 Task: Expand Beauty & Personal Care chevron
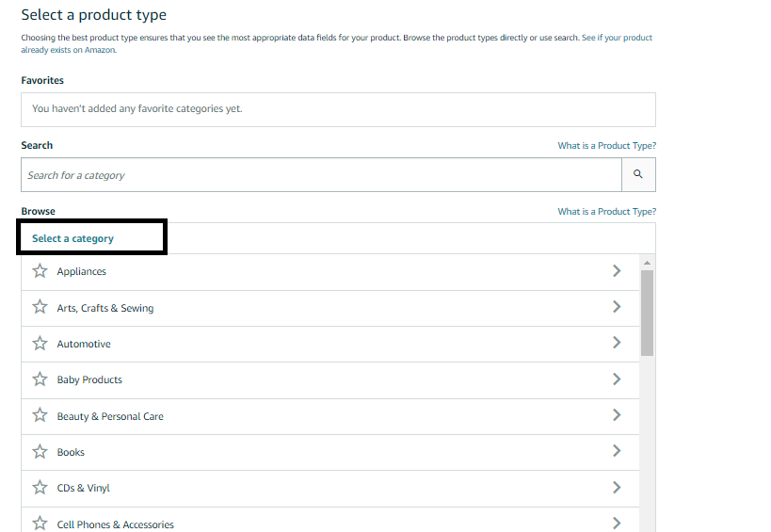click(617, 415)
